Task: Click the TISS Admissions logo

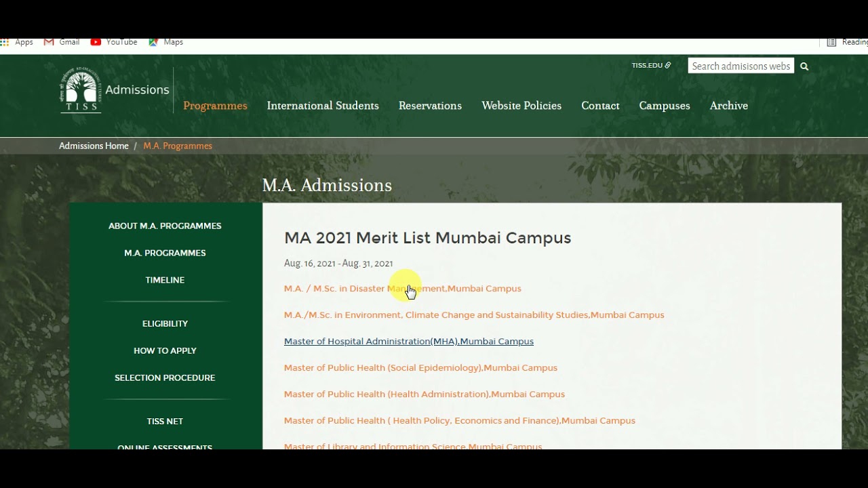Action: (x=114, y=89)
